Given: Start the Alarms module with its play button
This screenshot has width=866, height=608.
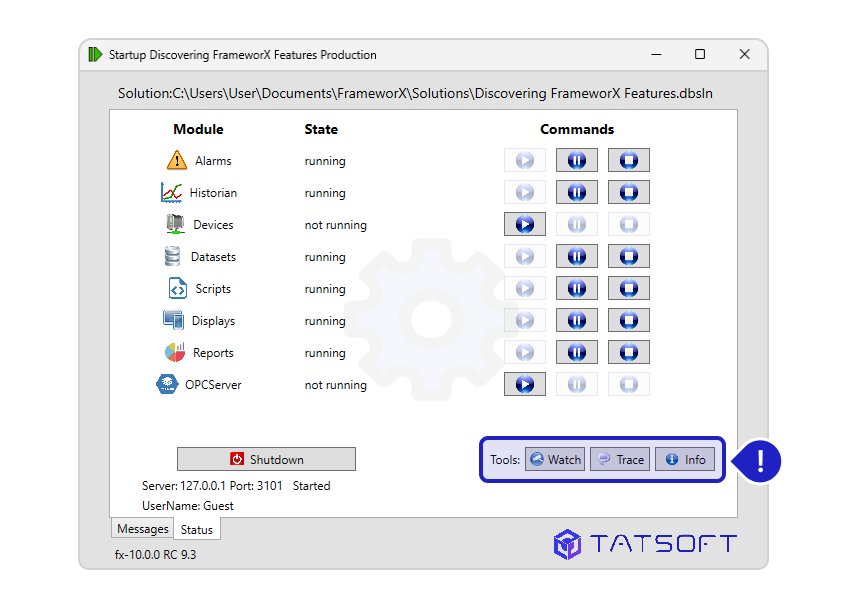Looking at the screenshot, I should (x=525, y=161).
